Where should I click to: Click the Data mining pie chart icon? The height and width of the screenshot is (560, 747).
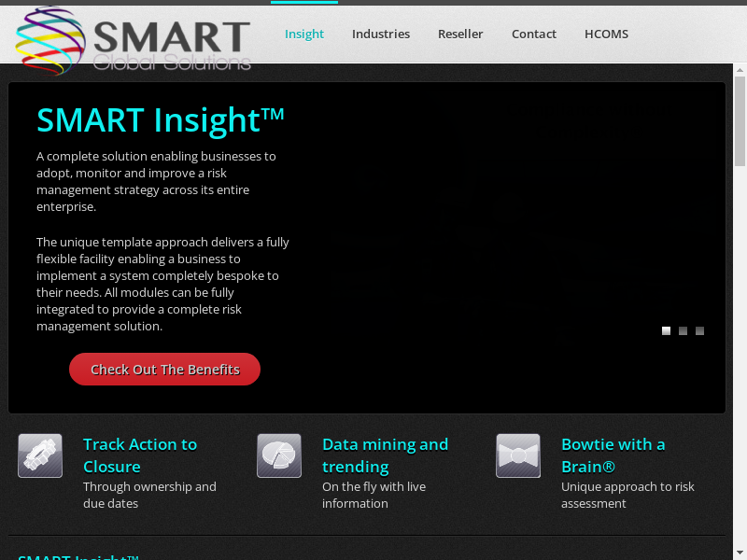[279, 455]
